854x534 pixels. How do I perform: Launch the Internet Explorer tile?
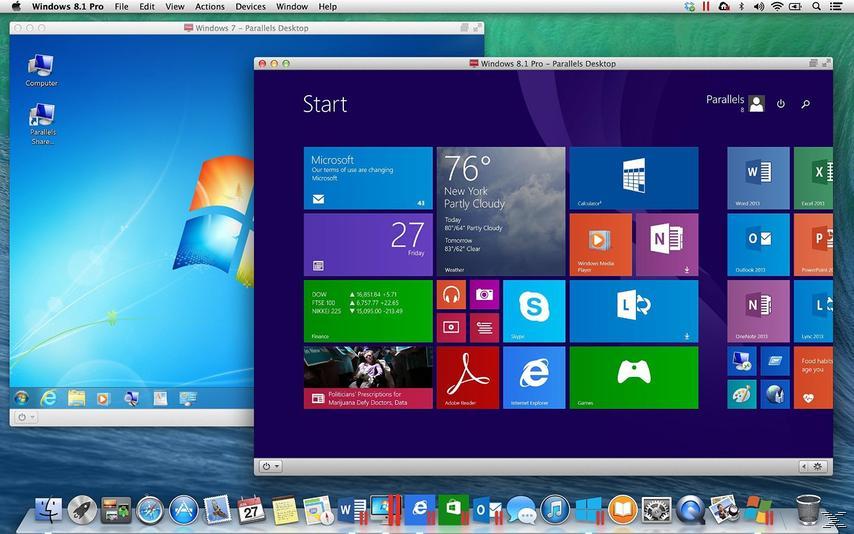click(x=534, y=378)
